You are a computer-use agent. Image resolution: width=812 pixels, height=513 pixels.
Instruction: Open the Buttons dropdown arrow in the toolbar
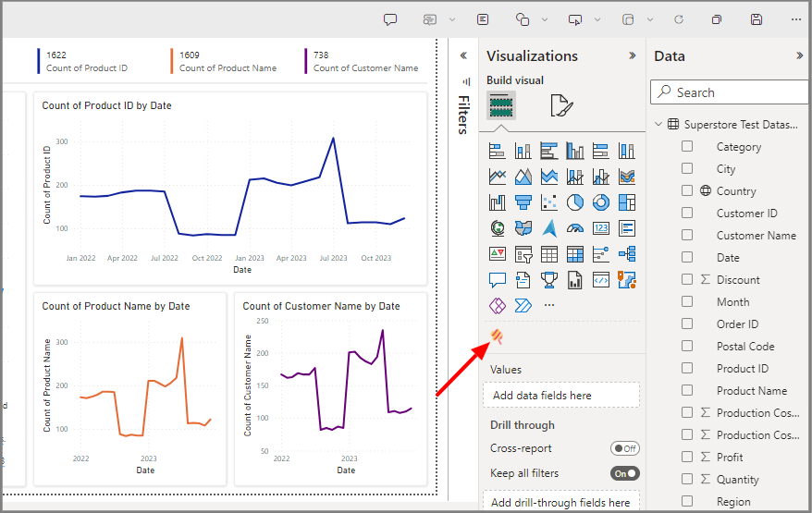pos(597,19)
